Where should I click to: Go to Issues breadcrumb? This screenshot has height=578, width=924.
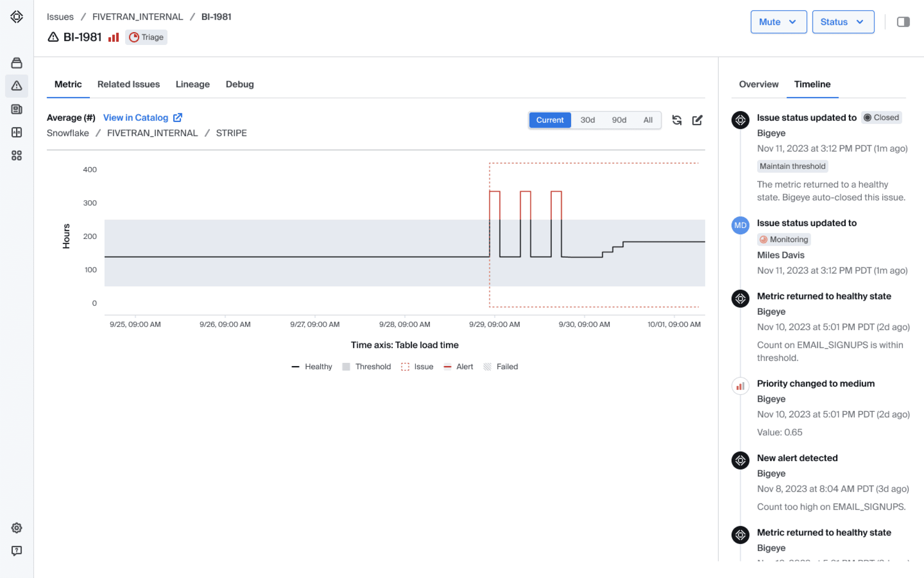tap(60, 17)
